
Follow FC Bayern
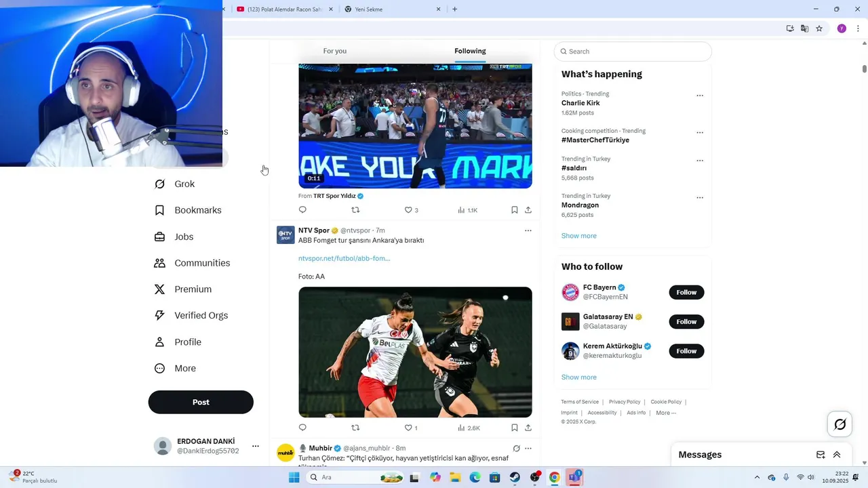click(x=686, y=292)
